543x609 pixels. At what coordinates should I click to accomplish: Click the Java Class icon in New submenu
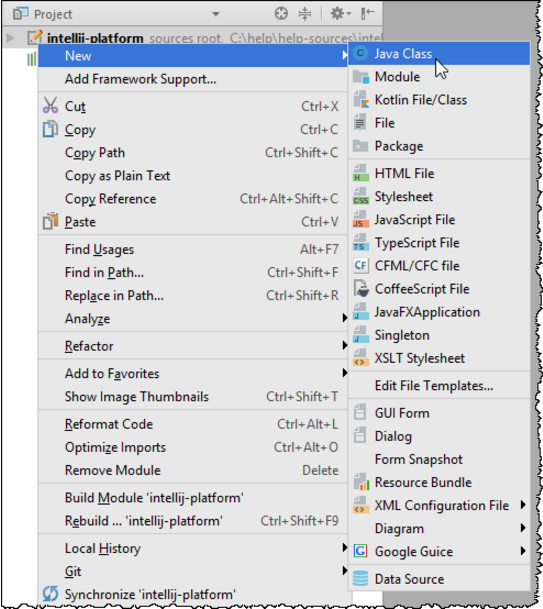click(x=360, y=53)
